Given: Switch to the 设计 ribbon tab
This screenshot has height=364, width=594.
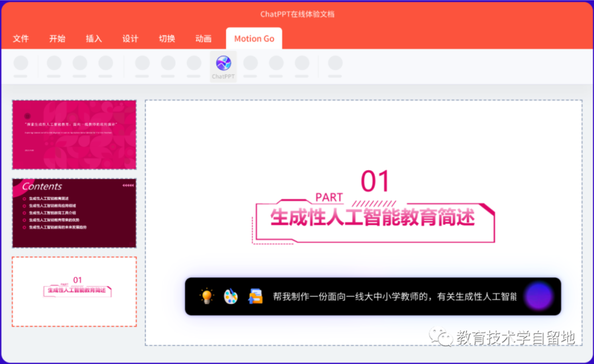Looking at the screenshot, I should 129,38.
